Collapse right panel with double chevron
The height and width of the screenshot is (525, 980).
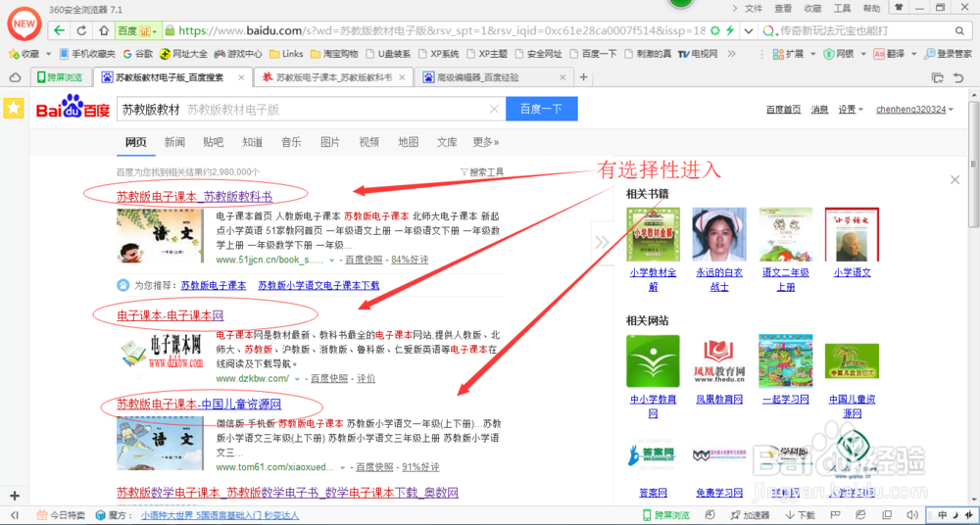tap(602, 243)
